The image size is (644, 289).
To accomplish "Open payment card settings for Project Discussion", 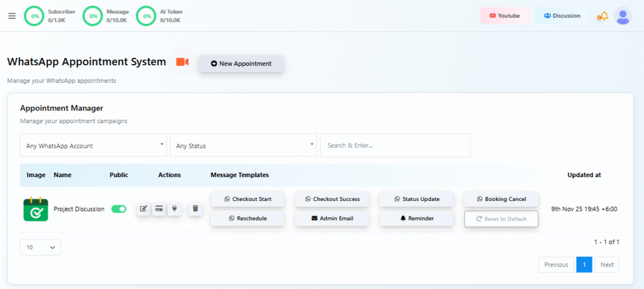I will click(x=159, y=209).
